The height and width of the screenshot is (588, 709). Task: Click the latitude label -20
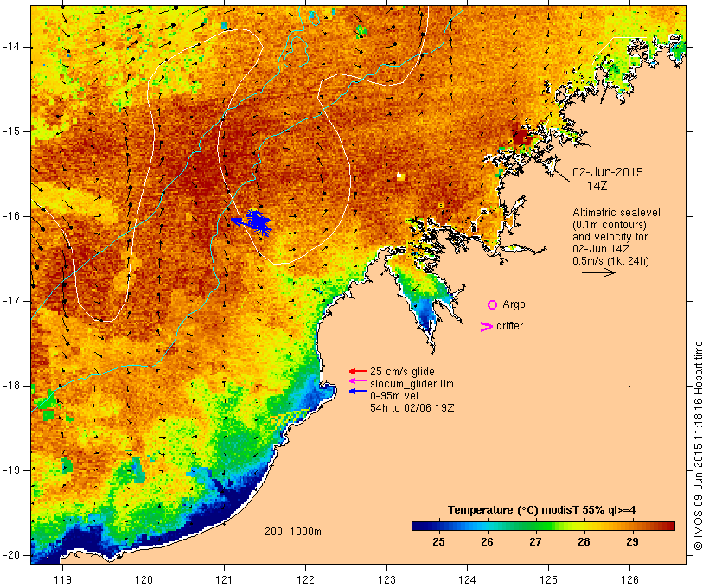(11, 555)
